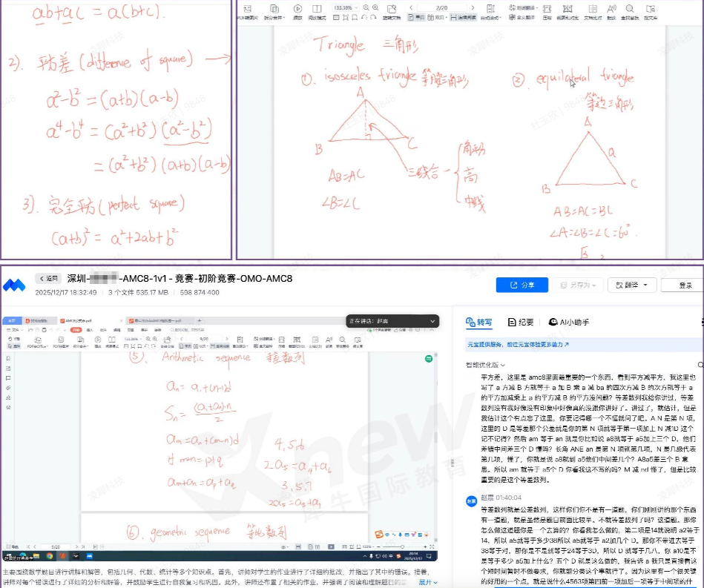Click the Tencent Meeting taskbar icon

click(89, 556)
